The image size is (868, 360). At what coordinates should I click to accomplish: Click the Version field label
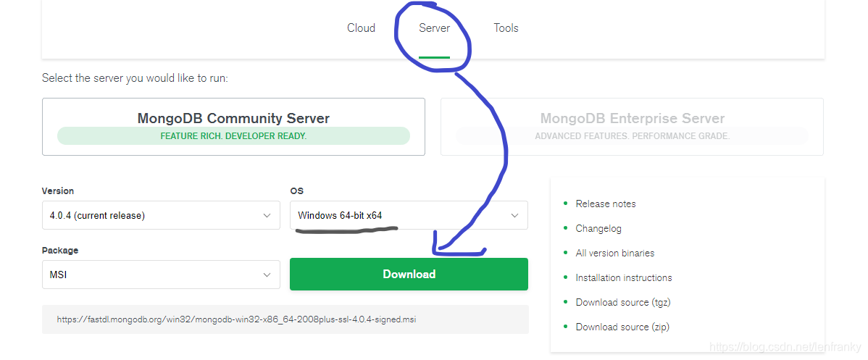click(x=57, y=191)
